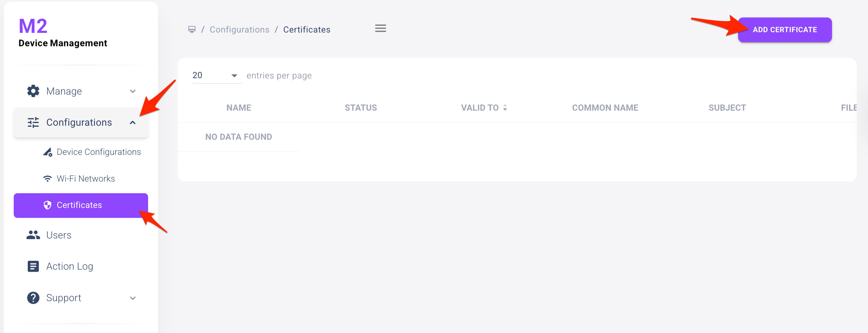Viewport: 868px width, 333px height.
Task: Follow the Configurations breadcrumb link
Action: 239,30
